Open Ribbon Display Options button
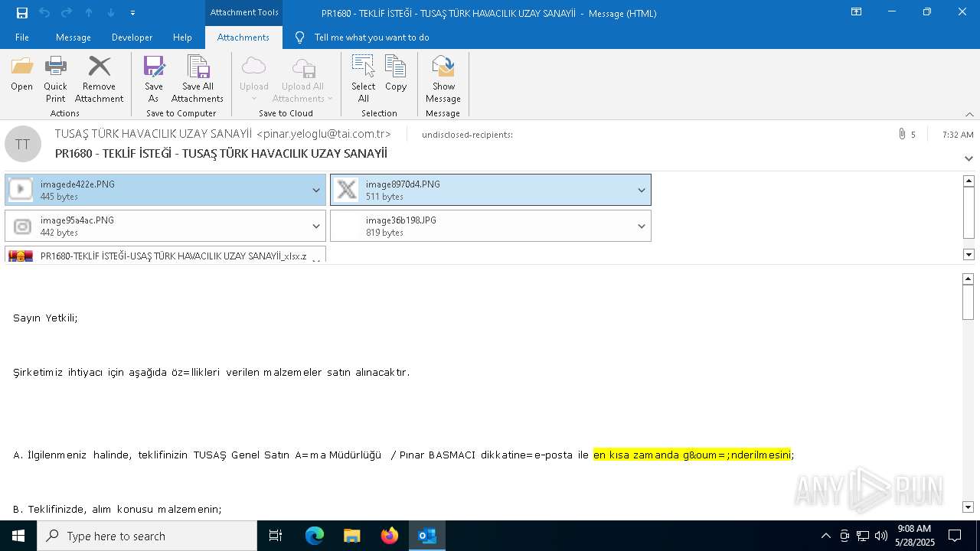Viewport: 980px width, 551px height. 856,11
